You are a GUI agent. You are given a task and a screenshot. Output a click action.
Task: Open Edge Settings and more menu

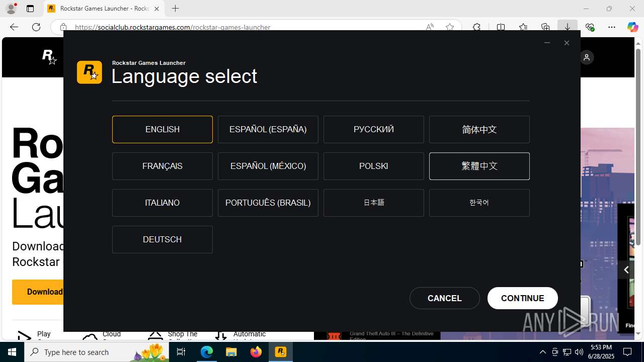612,27
